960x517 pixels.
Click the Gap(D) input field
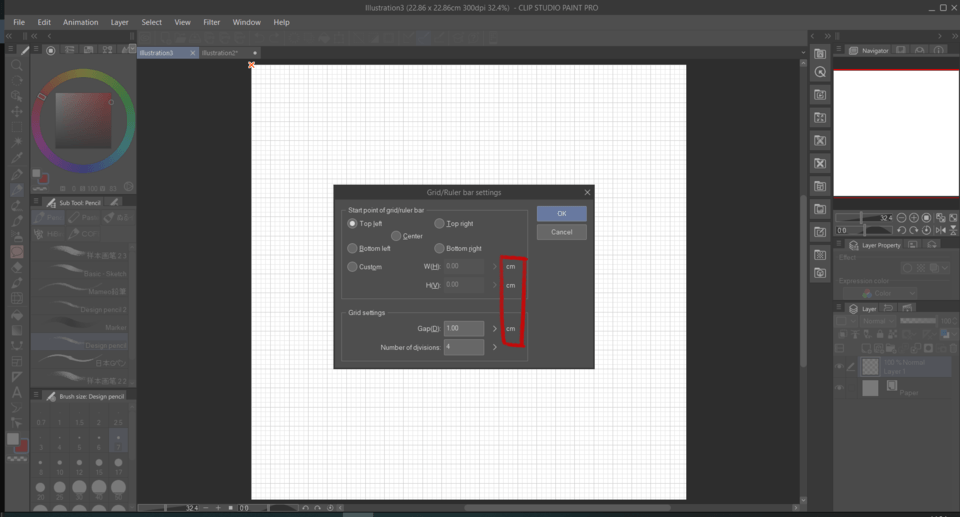(x=463, y=328)
